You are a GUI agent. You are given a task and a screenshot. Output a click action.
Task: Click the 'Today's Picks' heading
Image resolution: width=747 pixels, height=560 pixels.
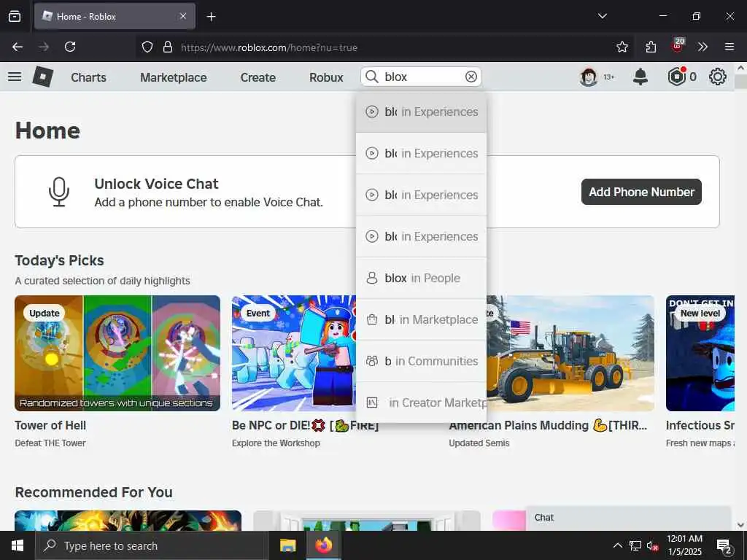pos(60,260)
